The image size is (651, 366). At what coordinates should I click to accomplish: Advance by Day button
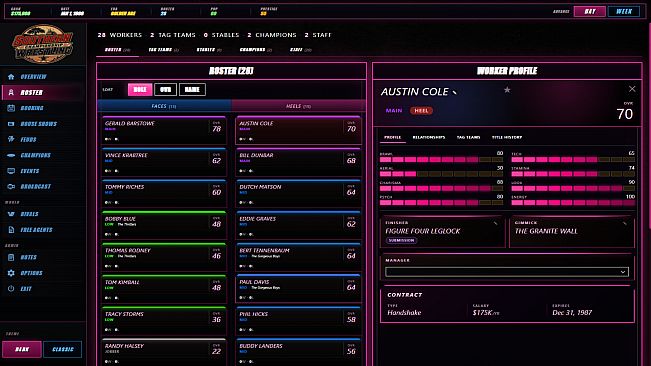(590, 12)
